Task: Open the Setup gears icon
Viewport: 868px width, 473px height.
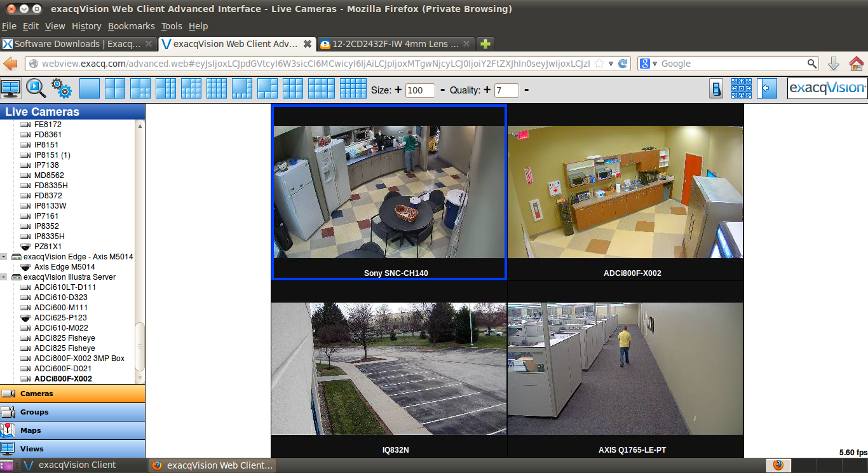Action: [62, 88]
